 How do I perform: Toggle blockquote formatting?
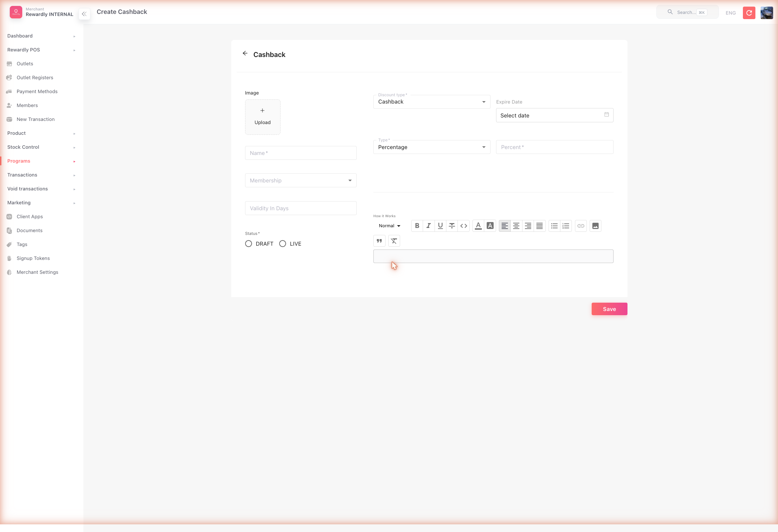(379, 241)
